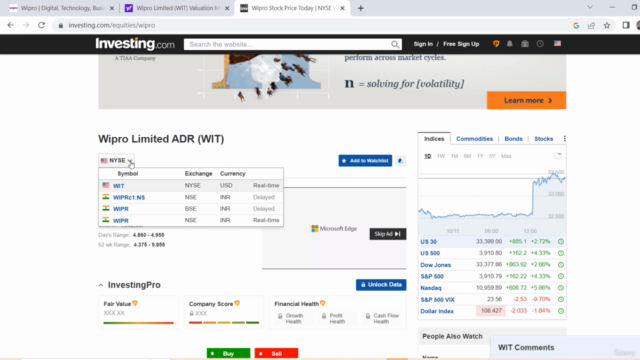This screenshot has width=640, height=360.
Task: Select WIT NYSE USD row
Action: click(191, 185)
